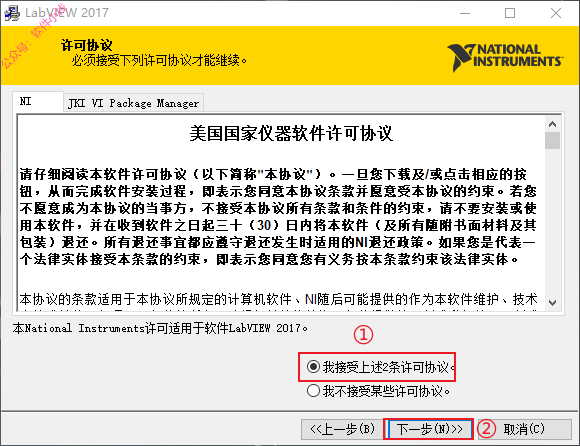Click the Back (上一步) button

343,429
